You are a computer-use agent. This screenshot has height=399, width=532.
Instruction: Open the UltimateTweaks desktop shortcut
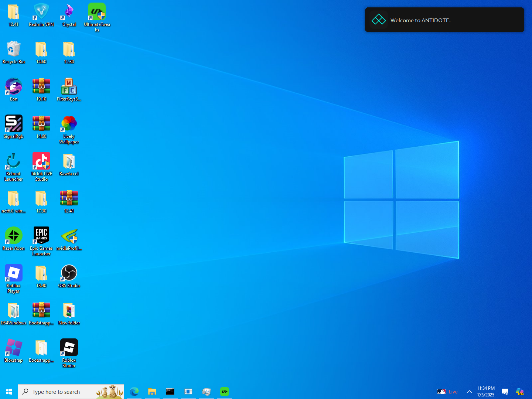click(97, 13)
